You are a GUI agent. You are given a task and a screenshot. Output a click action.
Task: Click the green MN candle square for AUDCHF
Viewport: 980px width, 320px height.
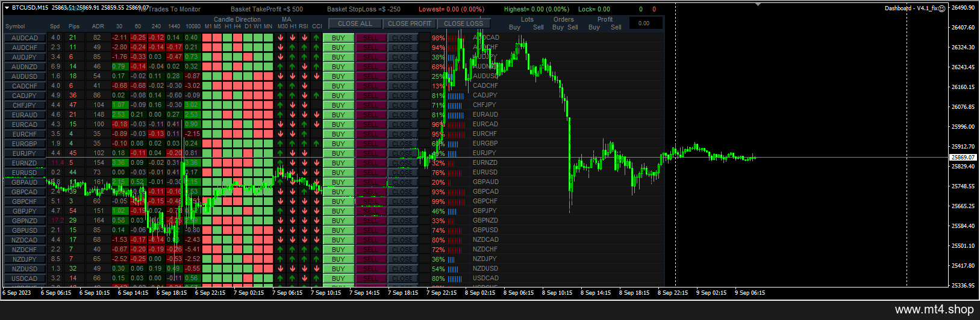267,48
